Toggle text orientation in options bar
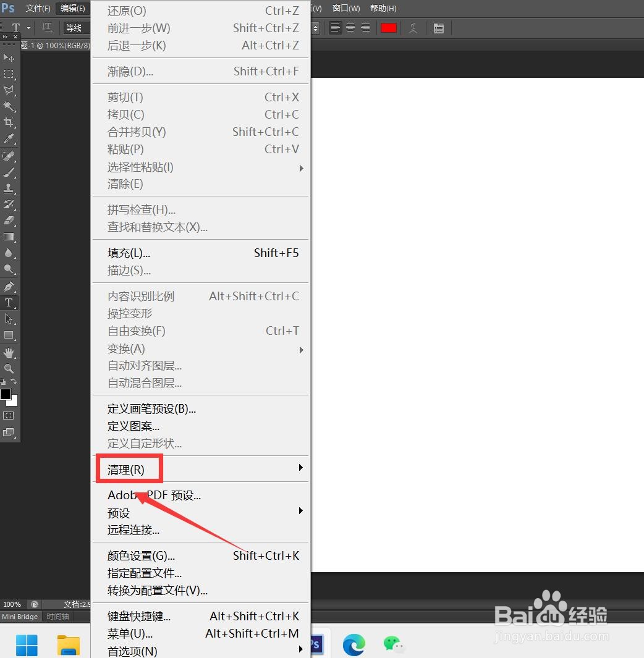Viewport: 644px width, 658px height. tap(47, 28)
